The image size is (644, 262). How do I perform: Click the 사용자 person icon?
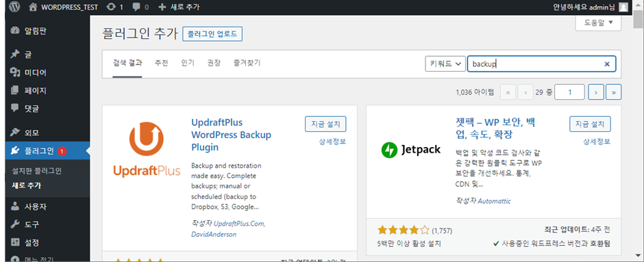(x=15, y=206)
